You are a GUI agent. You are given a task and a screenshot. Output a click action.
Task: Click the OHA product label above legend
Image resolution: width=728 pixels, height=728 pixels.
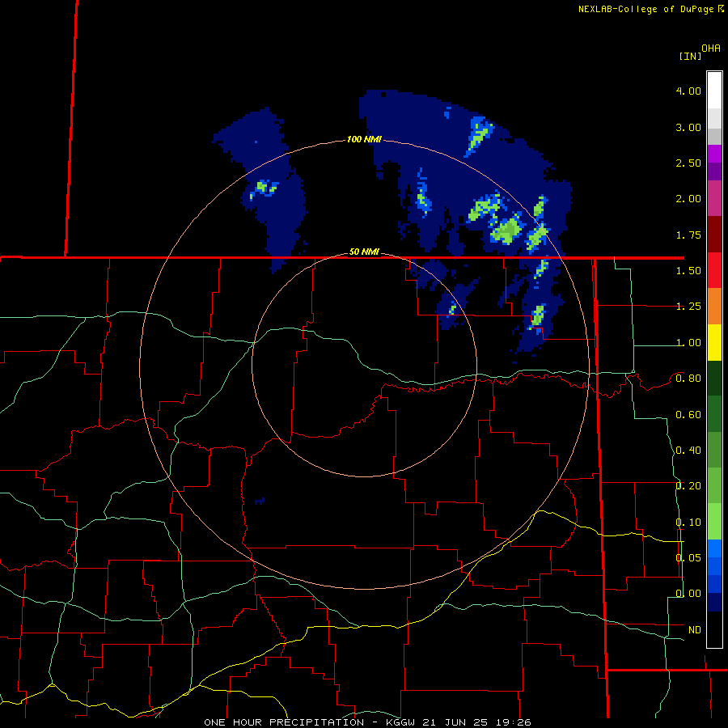click(711, 49)
